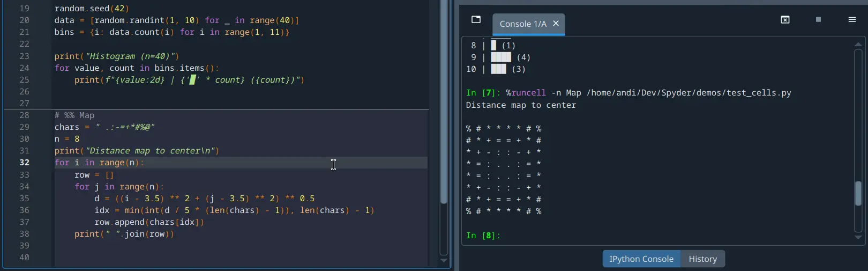Click the '10 |' histogram row in console

click(496, 69)
